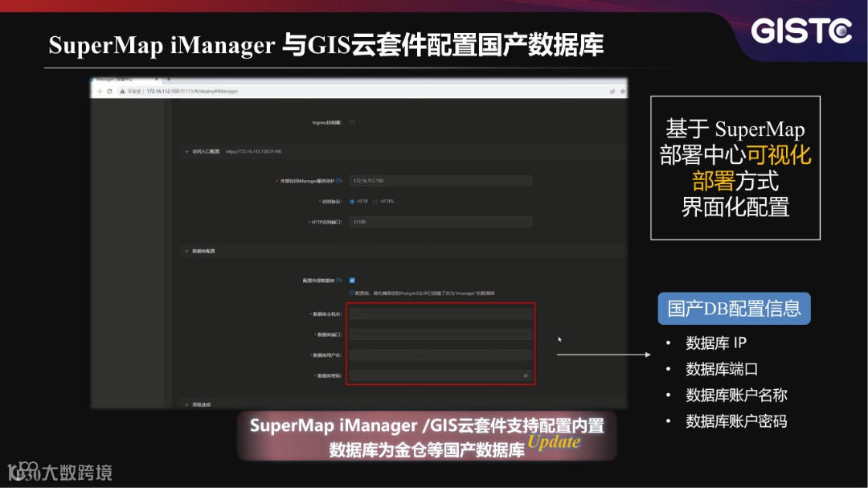Reload the page with the refresh icon
This screenshot has height=488, width=868.
tap(109, 92)
